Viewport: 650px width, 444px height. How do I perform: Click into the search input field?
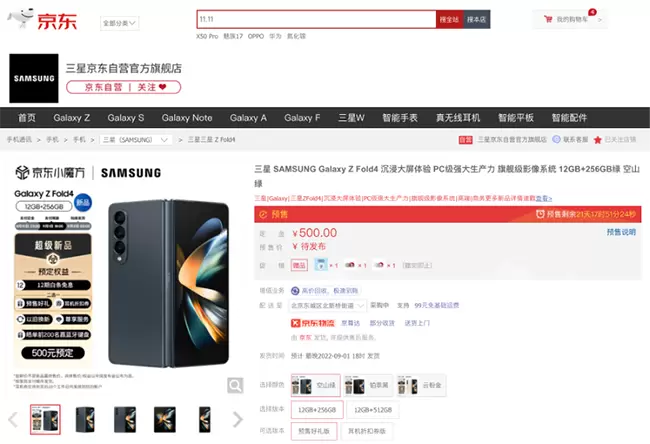click(316, 19)
